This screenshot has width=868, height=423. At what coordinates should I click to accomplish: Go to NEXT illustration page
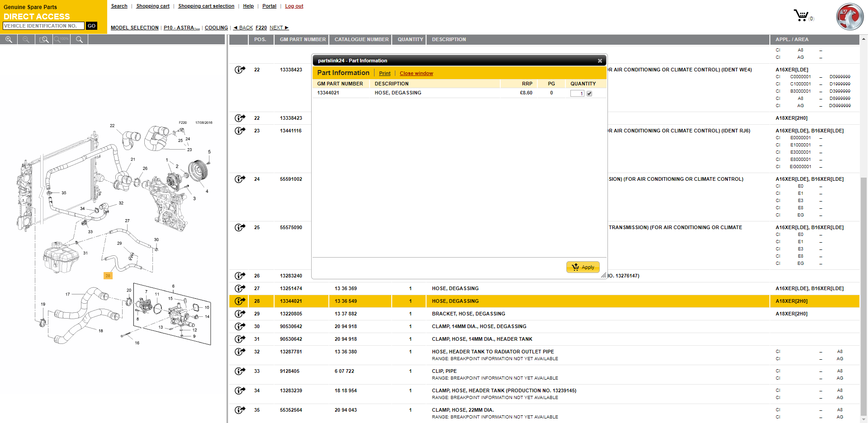tap(279, 28)
